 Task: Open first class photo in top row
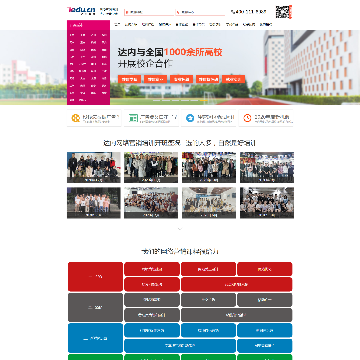click(94, 168)
